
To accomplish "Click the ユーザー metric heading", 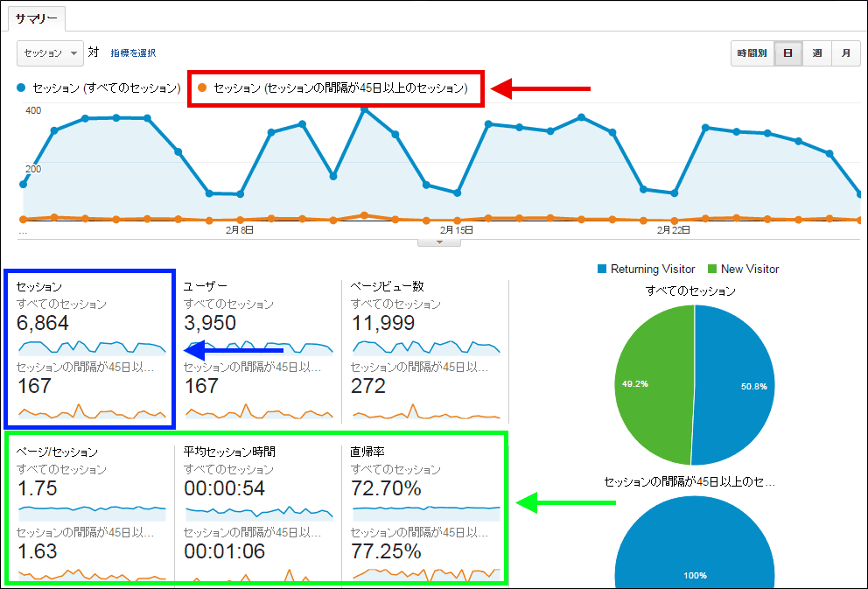I will point(206,286).
